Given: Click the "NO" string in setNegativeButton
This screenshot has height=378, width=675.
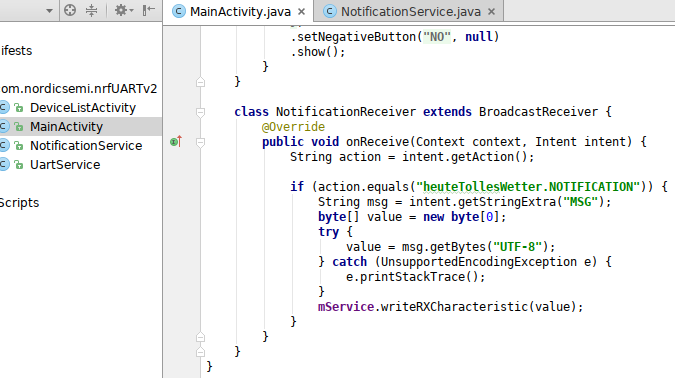Looking at the screenshot, I should point(437,37).
